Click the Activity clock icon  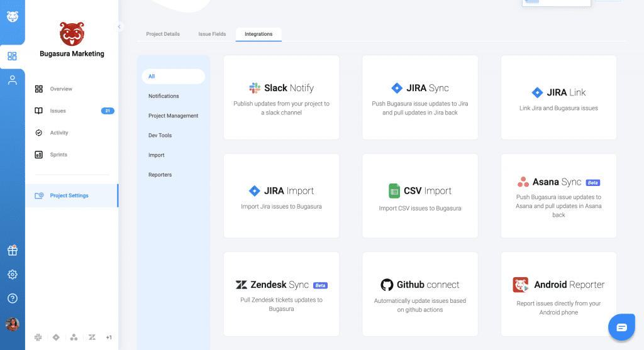(38, 133)
